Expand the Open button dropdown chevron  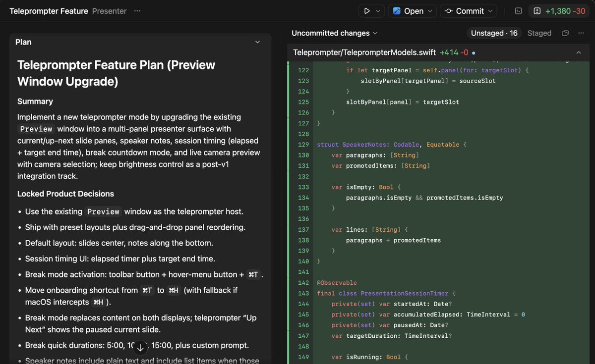430,11
